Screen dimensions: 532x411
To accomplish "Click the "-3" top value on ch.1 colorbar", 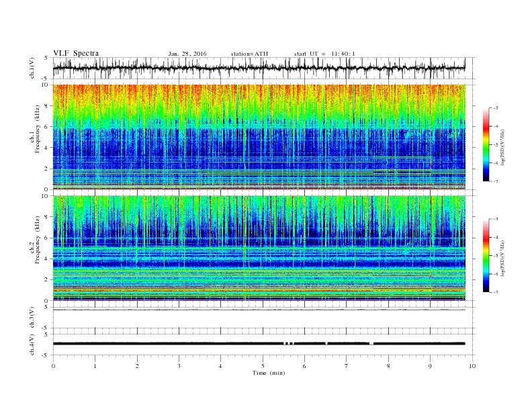I will 496,108.
